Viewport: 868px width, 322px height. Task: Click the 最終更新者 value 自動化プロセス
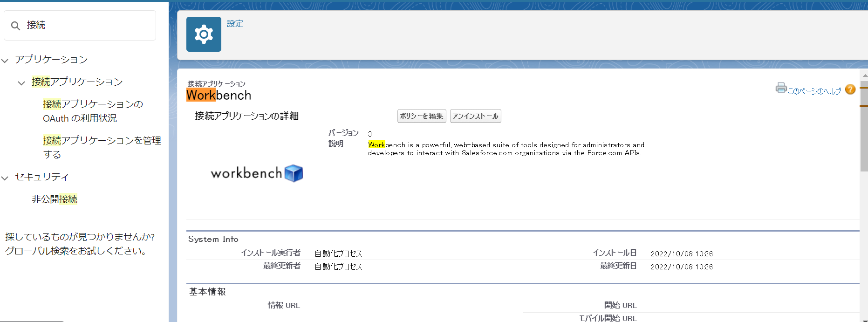click(x=338, y=267)
